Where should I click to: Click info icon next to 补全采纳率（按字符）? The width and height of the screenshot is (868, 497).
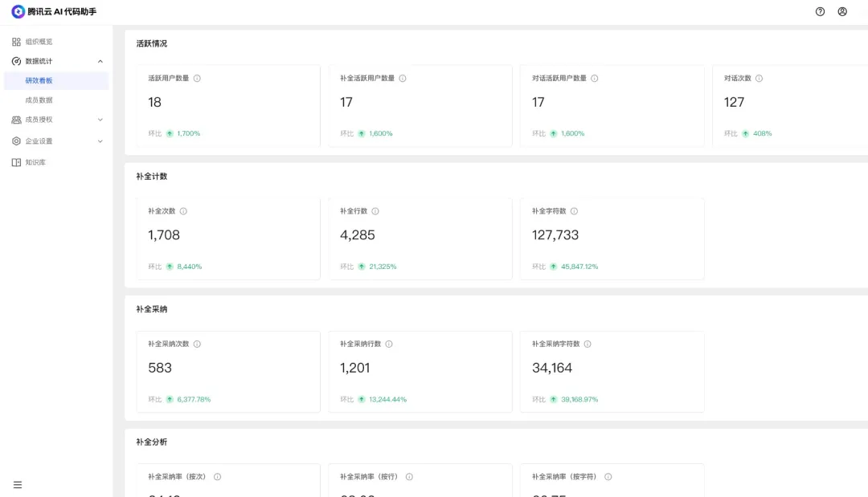(608, 477)
